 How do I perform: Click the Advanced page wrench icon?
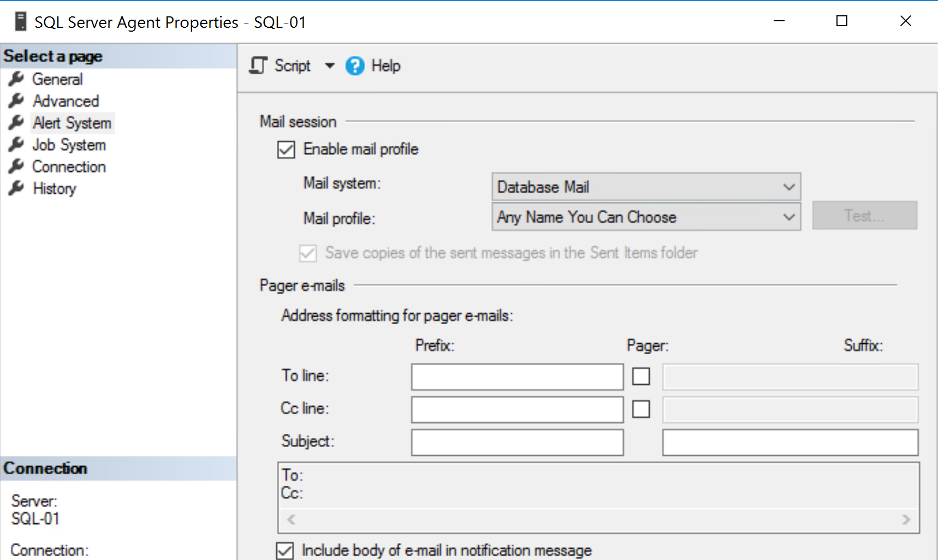16,101
